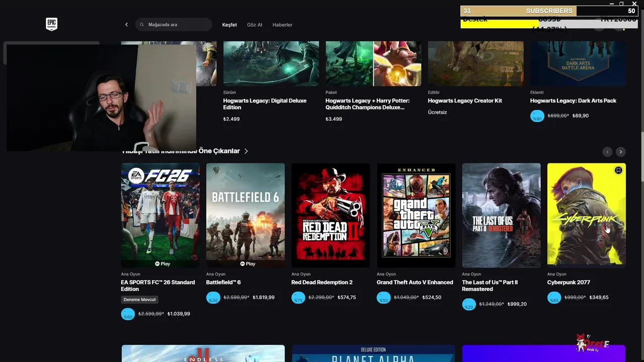The width and height of the screenshot is (644, 362).
Task: Open the Haberler tab
Action: (282, 25)
